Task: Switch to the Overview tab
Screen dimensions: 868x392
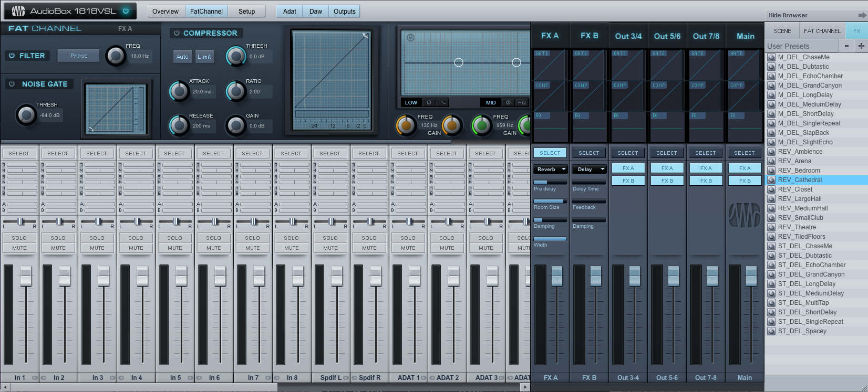Action: [x=166, y=11]
